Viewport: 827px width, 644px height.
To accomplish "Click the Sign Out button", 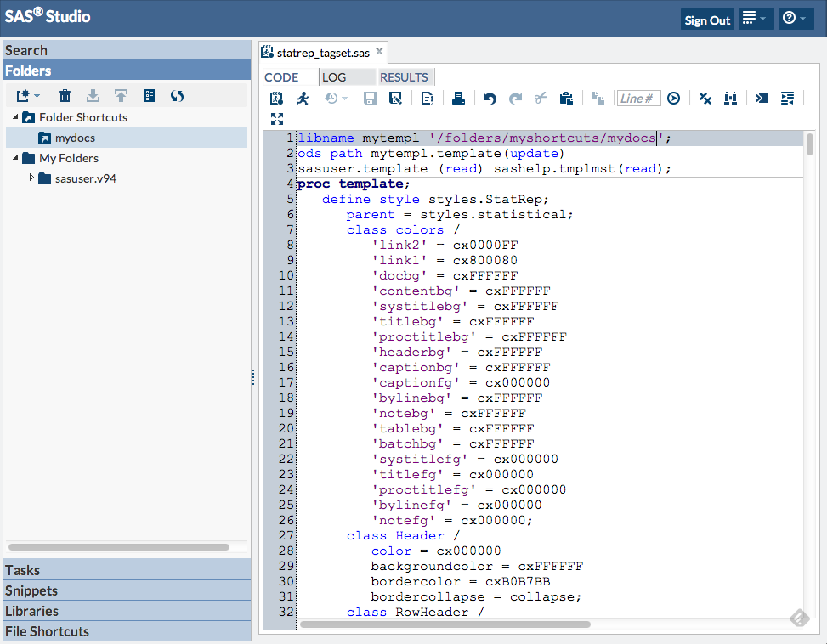I will coord(707,20).
